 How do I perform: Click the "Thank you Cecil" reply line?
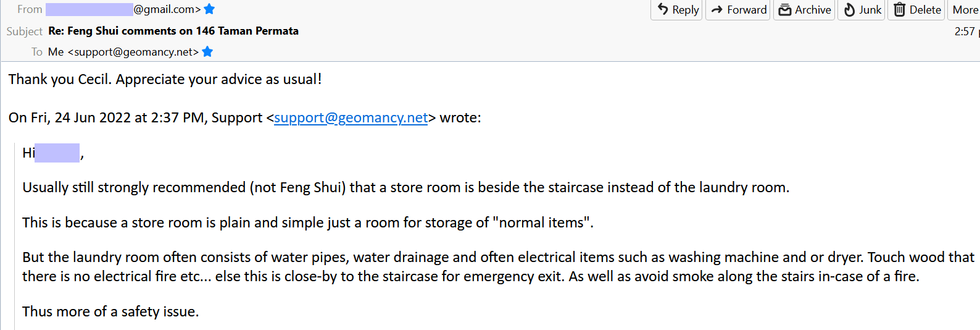coord(165,79)
